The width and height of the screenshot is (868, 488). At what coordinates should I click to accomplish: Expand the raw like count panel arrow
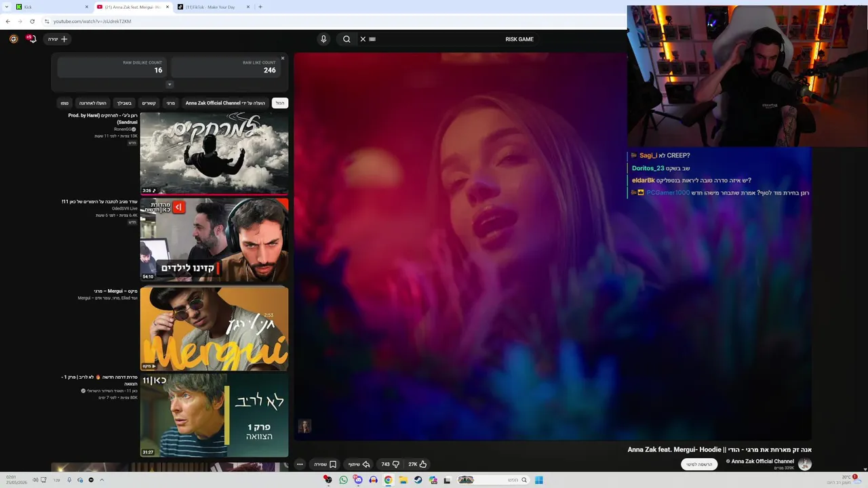pyautogui.click(x=170, y=85)
